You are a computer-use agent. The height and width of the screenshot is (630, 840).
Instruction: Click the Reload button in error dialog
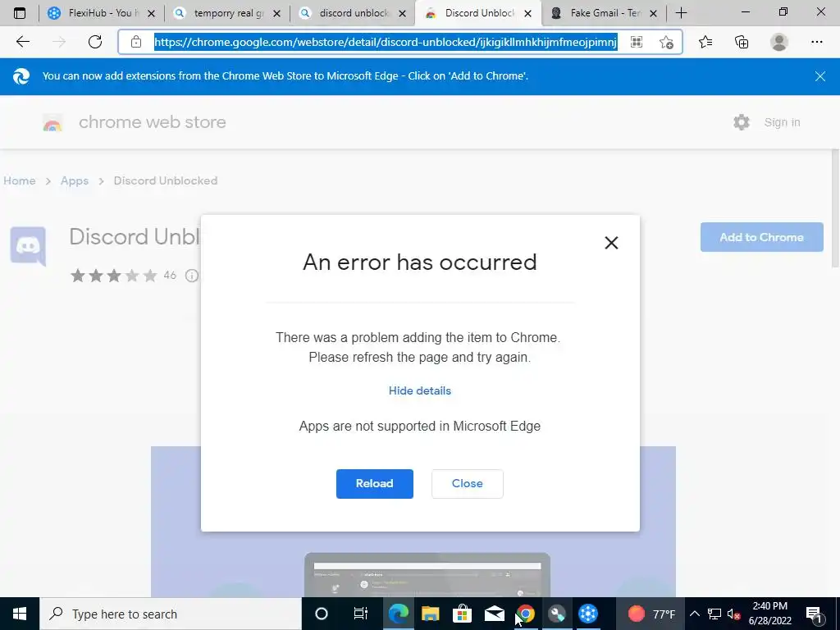(374, 483)
